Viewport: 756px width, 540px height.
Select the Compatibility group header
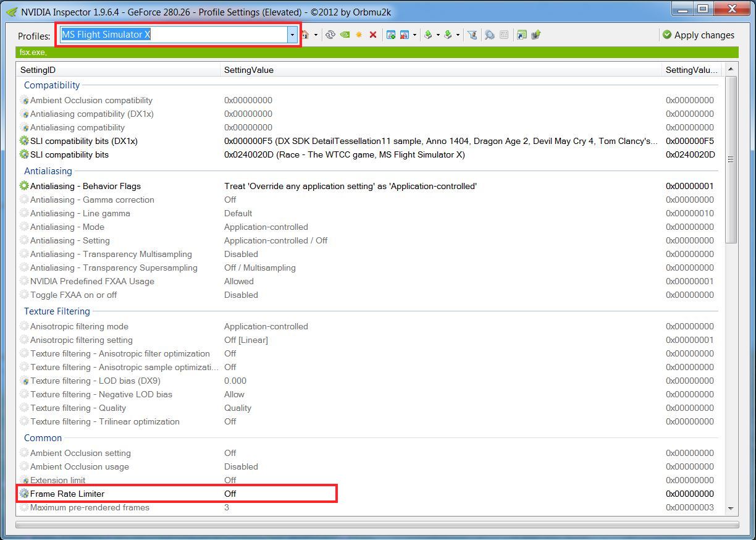[52, 85]
